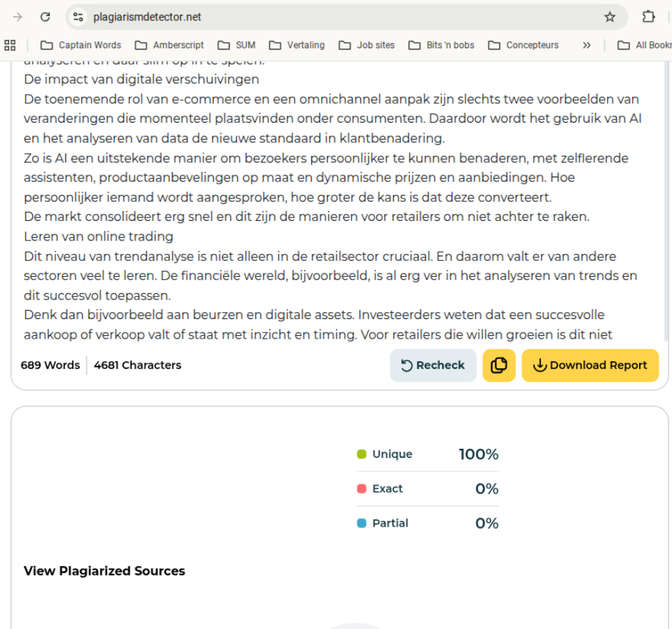
Task: Open the apps grid in bookmarks bar
Action: (x=10, y=45)
